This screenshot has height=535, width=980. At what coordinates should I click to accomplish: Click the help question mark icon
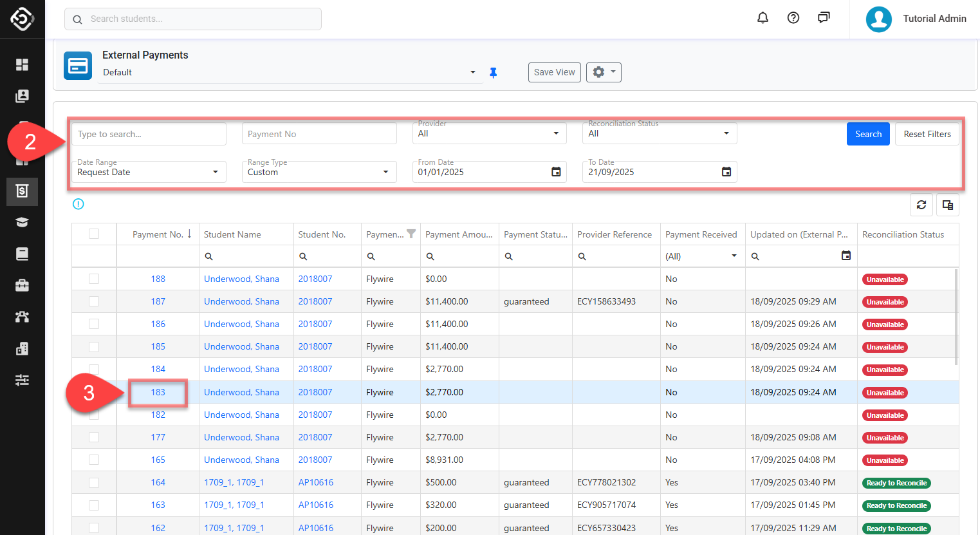(793, 18)
